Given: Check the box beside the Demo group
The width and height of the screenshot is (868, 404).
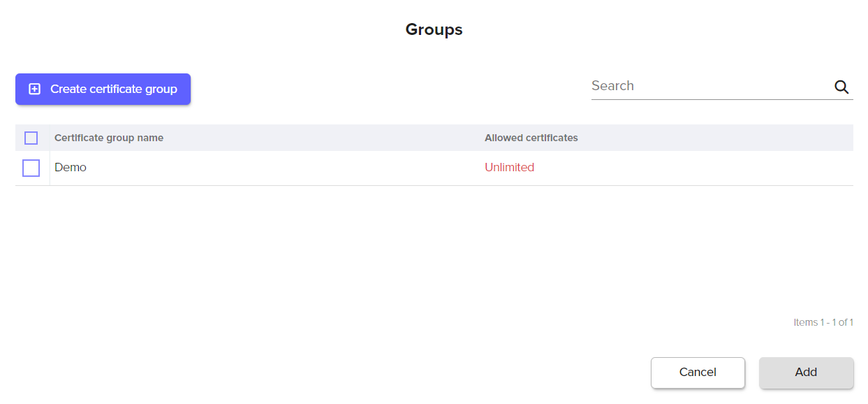Looking at the screenshot, I should pos(31,168).
